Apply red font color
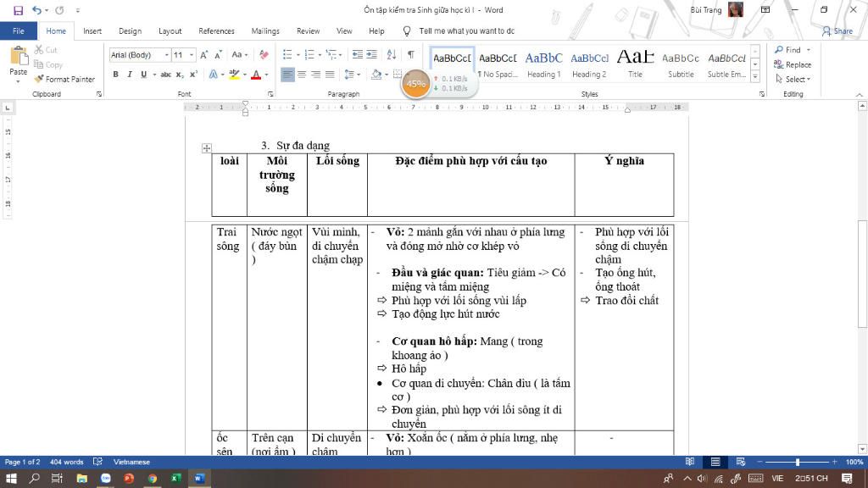Image resolution: width=868 pixels, height=488 pixels. coord(256,75)
